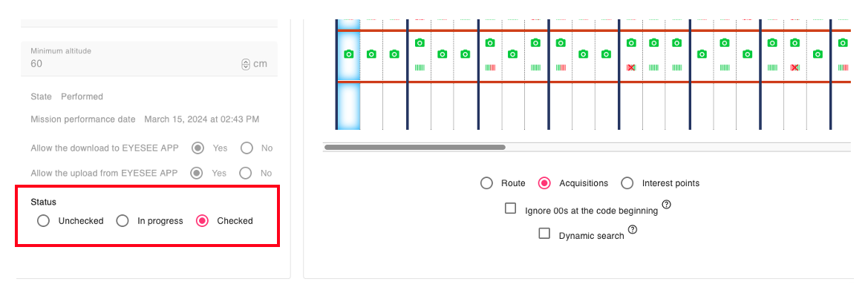This screenshot has width=868, height=293.
Task: Open the help icon beside Dynamic search
Action: [632, 229]
